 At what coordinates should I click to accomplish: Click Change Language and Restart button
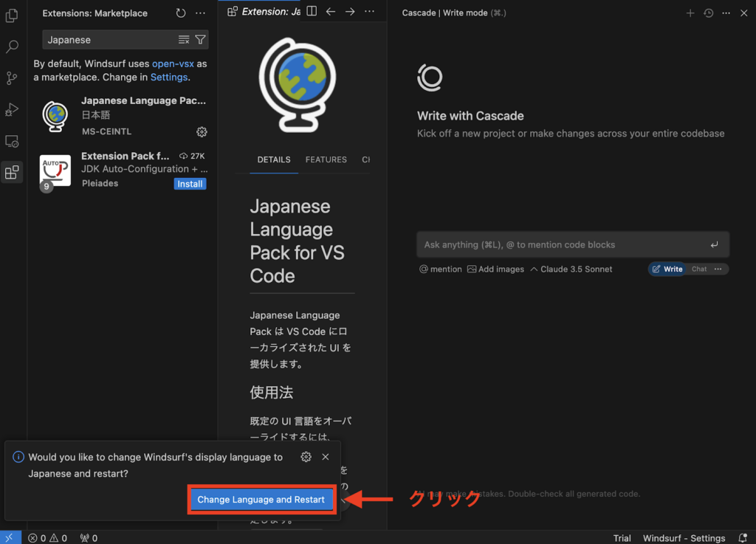click(x=261, y=500)
